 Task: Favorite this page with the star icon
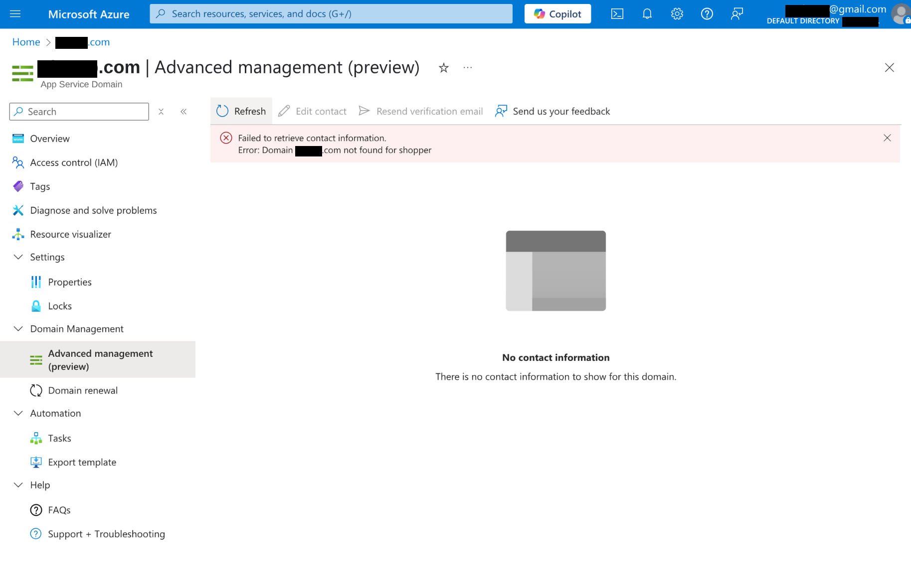tap(444, 68)
